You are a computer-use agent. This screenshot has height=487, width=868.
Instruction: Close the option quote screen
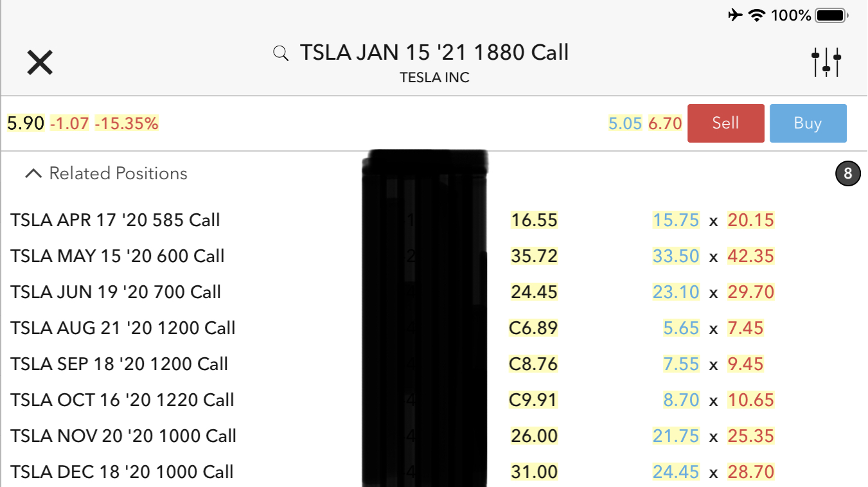39,63
